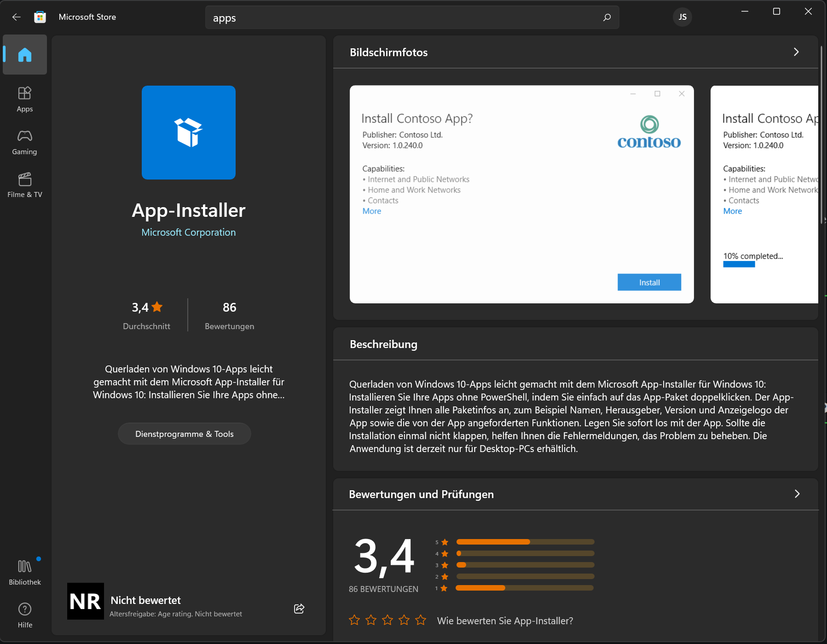Open the JS user account avatar
Viewport: 827px width, 644px height.
point(682,17)
